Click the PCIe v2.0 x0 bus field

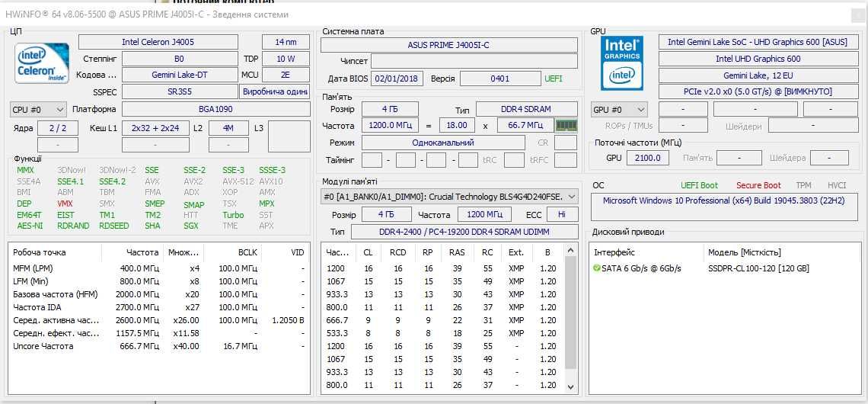(758, 91)
